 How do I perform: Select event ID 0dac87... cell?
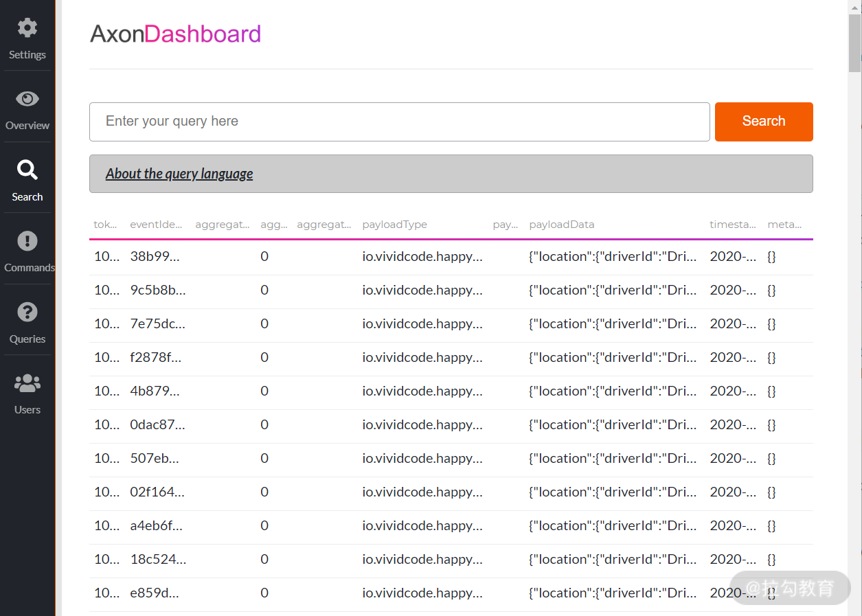[158, 425]
